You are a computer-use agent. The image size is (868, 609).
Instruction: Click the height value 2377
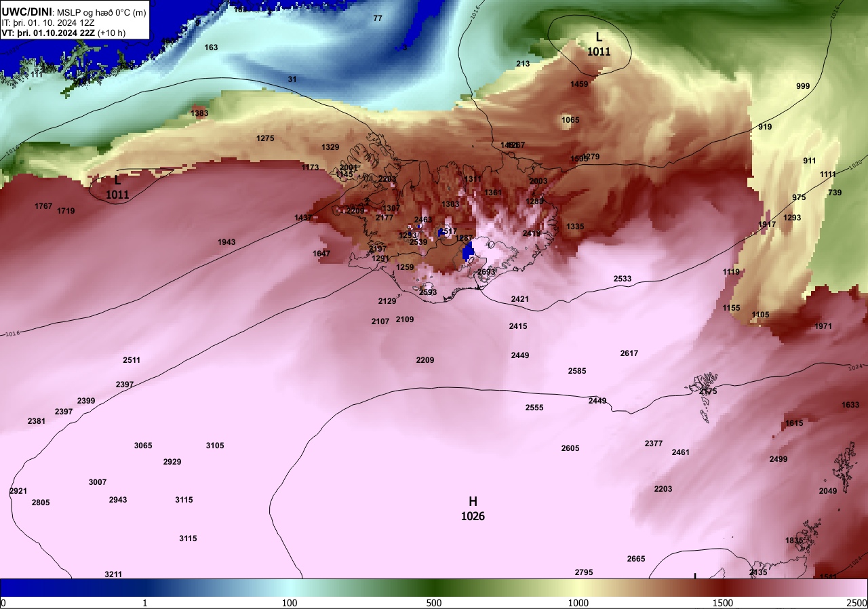[654, 444]
